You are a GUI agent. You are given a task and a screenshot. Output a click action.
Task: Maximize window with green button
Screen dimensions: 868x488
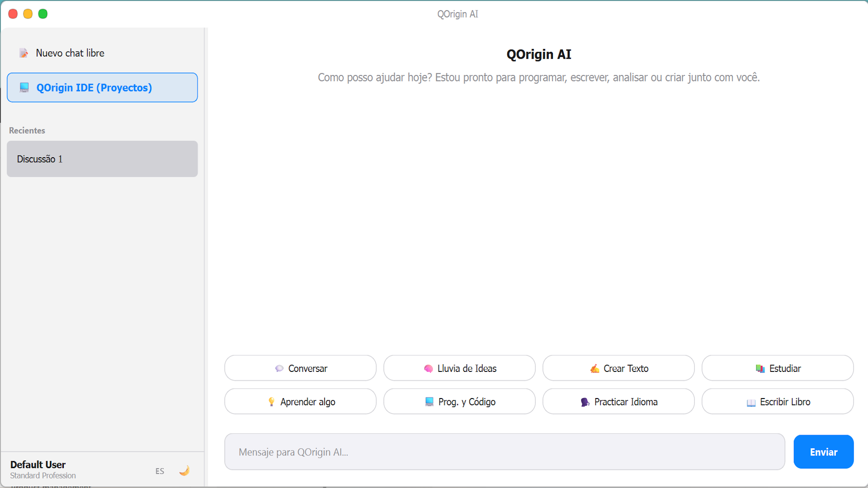pyautogui.click(x=43, y=14)
